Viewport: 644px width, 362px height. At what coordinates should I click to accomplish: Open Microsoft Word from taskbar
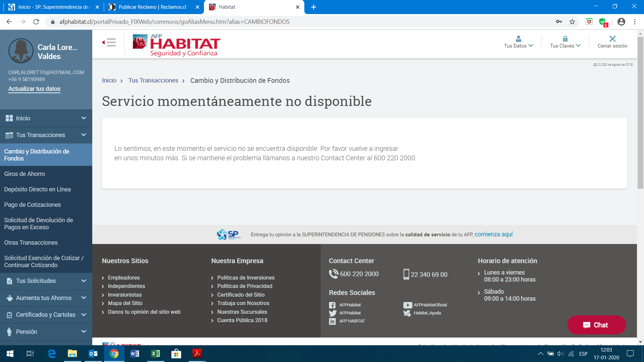click(135, 354)
